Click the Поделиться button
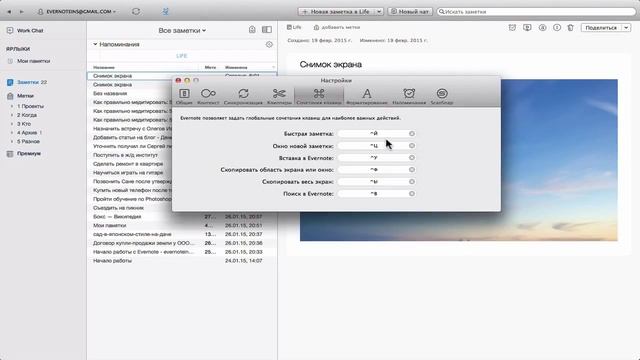The width and height of the screenshot is (640, 360). click(x=601, y=28)
